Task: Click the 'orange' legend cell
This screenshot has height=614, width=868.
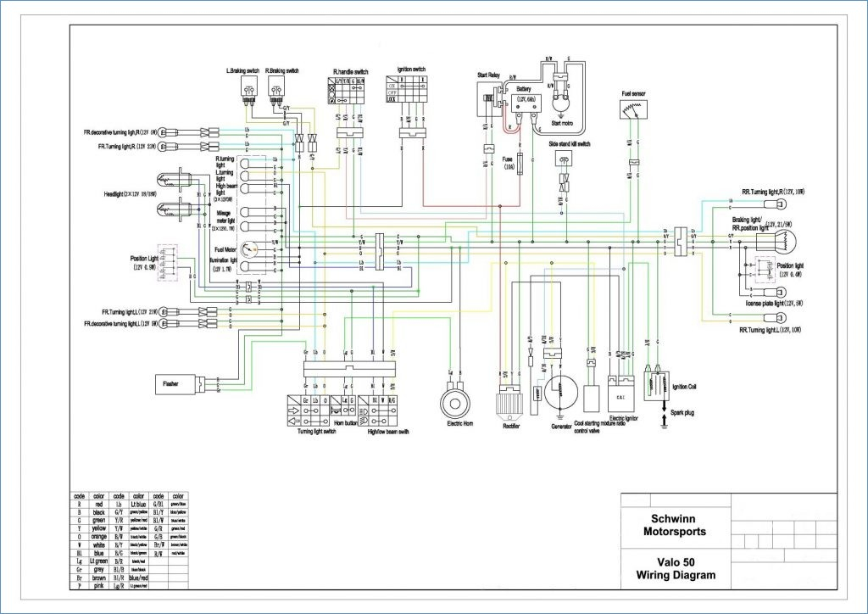Action: click(98, 537)
